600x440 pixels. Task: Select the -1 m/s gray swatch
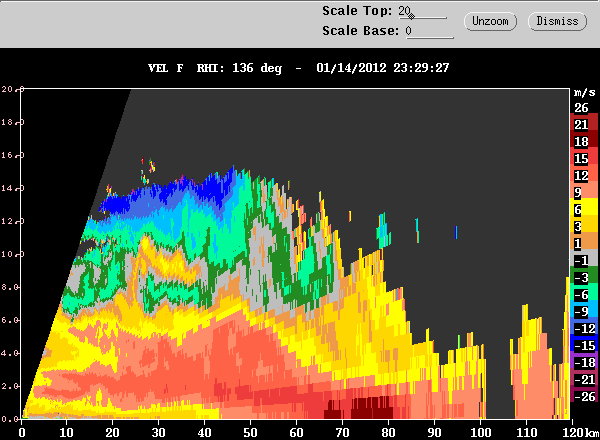[584, 258]
